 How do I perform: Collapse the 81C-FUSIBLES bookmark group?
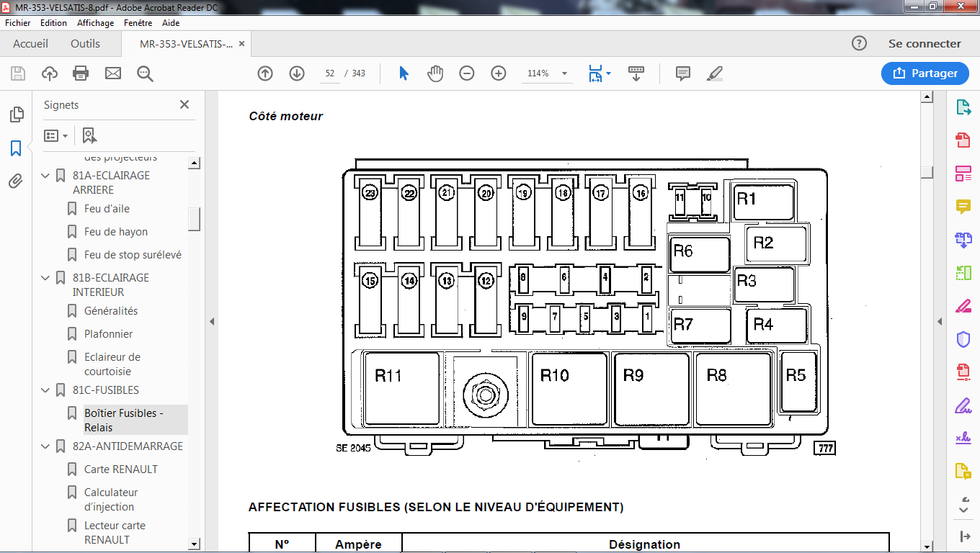(46, 390)
